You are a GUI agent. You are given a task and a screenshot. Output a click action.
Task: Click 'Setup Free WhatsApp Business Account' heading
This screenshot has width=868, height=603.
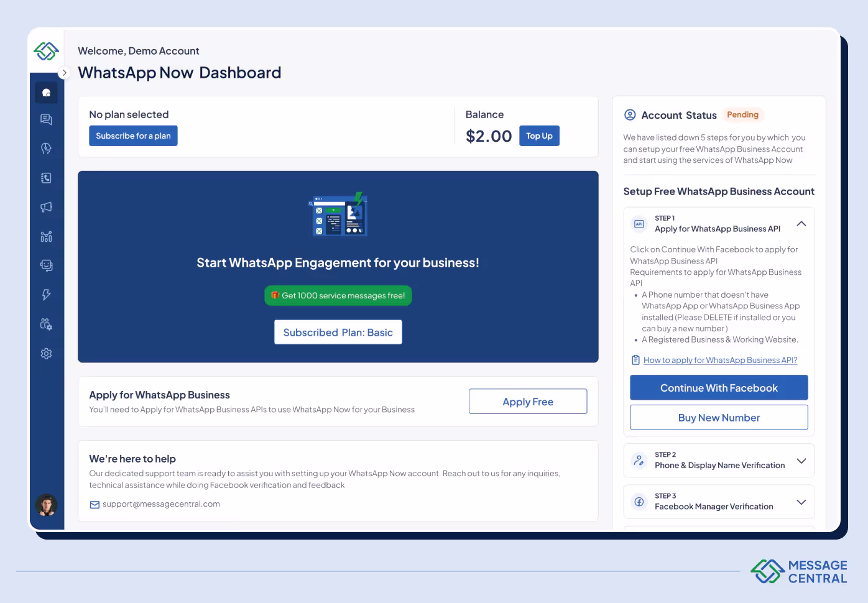[x=719, y=191]
